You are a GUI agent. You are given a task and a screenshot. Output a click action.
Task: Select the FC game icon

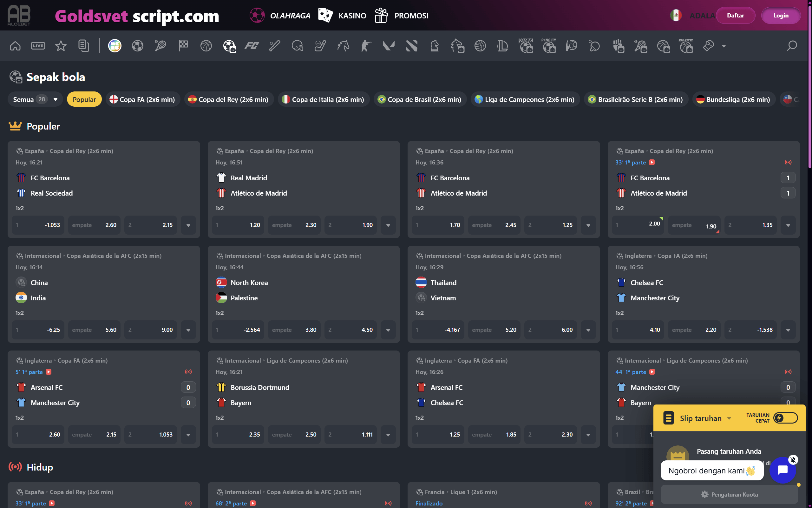tap(252, 46)
